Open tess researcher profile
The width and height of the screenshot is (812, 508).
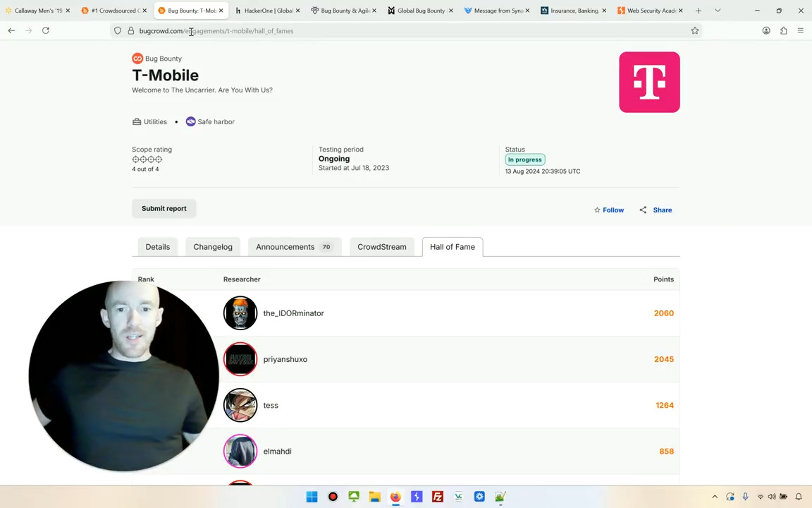click(271, 406)
